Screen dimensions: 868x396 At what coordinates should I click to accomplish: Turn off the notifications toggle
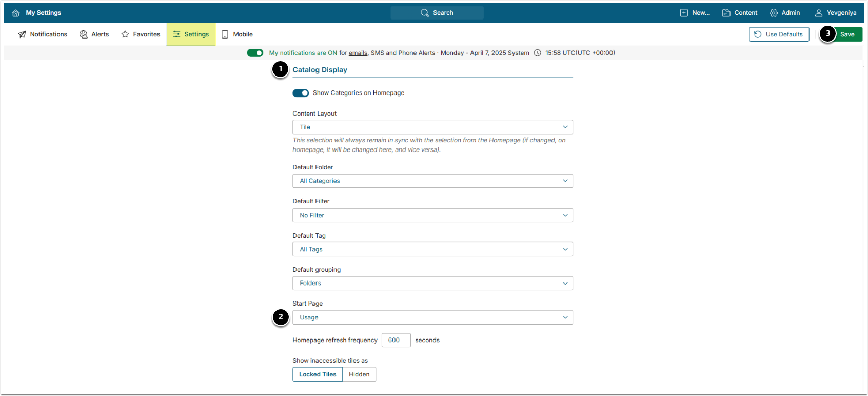click(255, 53)
